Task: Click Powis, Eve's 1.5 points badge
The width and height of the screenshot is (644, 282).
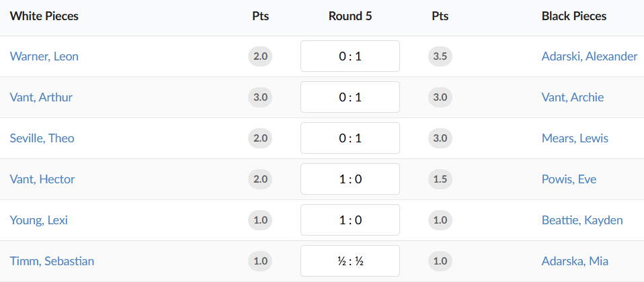Action: tap(440, 179)
